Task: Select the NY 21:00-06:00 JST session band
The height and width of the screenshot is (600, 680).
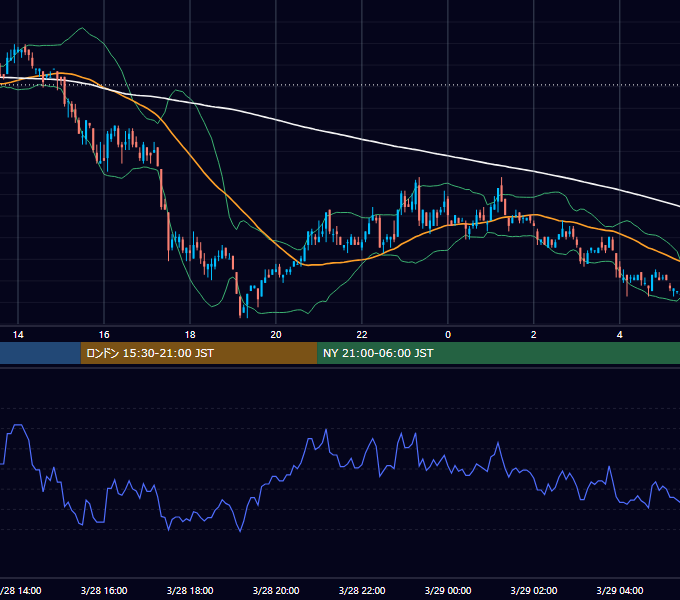Action: point(498,353)
